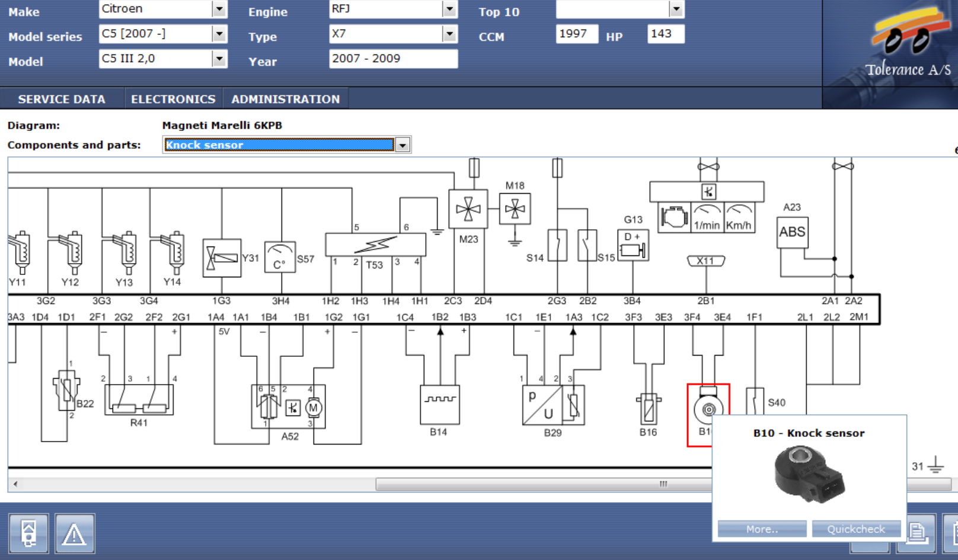Expand the Engine dropdown
The width and height of the screenshot is (958, 560).
pos(449,9)
